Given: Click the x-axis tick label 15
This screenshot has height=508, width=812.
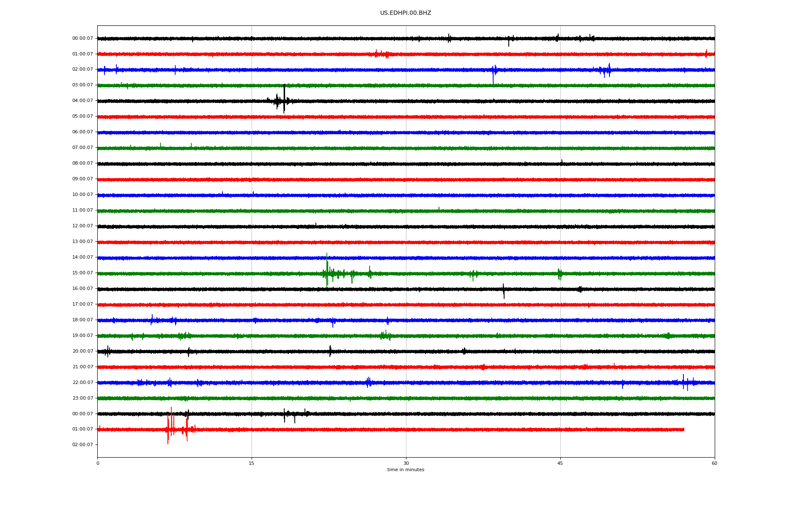Looking at the screenshot, I should (x=252, y=464).
